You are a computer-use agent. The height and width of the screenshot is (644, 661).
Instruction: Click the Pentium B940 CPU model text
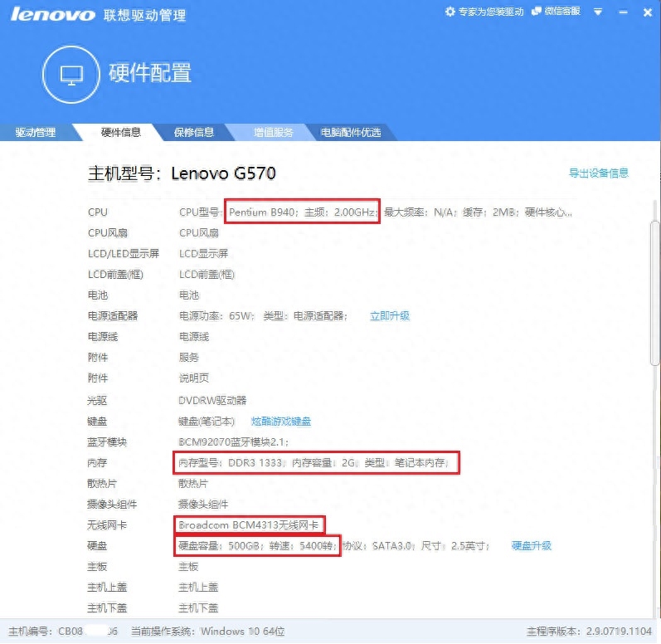coord(261,212)
